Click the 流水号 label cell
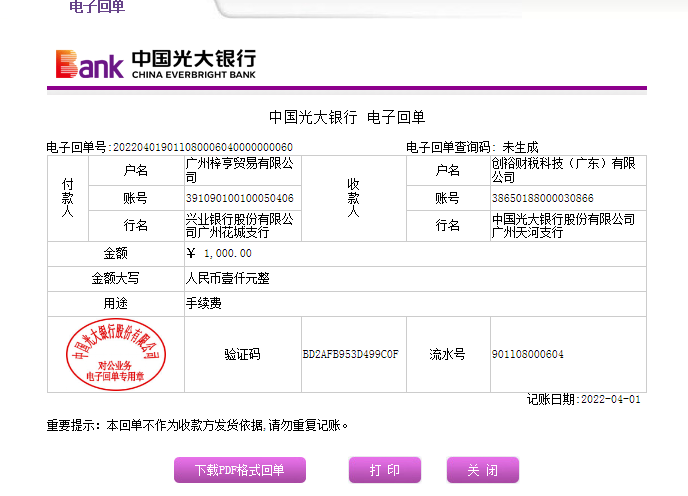 [x=448, y=354]
